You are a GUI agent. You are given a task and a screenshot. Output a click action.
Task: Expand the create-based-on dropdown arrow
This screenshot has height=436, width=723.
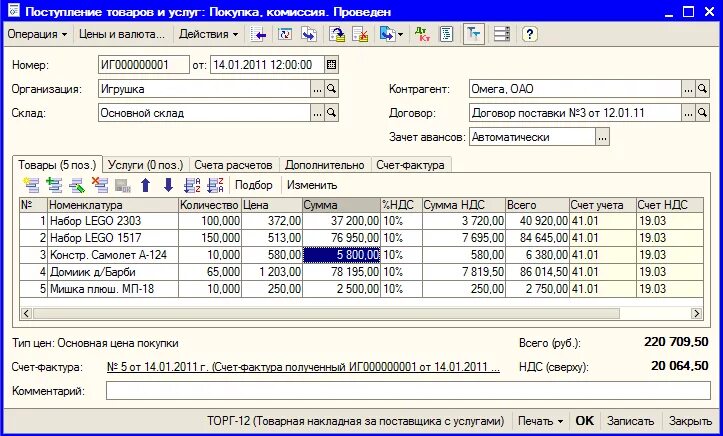tap(400, 34)
